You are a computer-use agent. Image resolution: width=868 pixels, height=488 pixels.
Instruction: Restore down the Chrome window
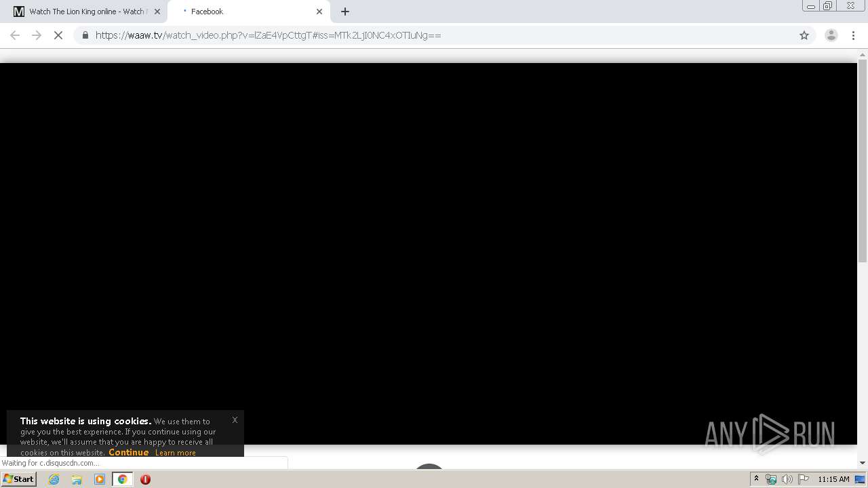tap(827, 6)
